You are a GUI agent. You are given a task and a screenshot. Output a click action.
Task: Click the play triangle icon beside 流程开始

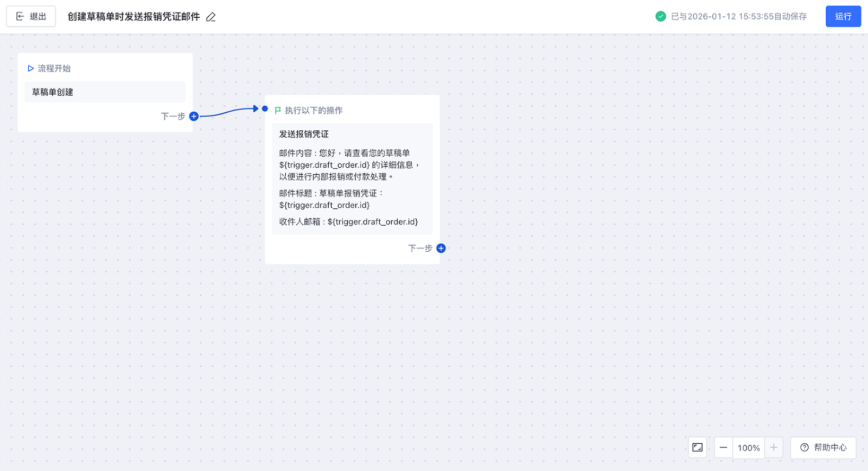click(31, 68)
